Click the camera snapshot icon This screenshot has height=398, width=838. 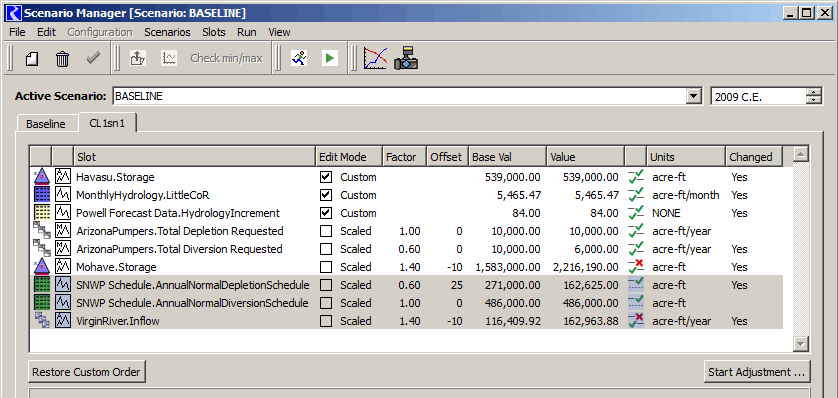pos(406,58)
